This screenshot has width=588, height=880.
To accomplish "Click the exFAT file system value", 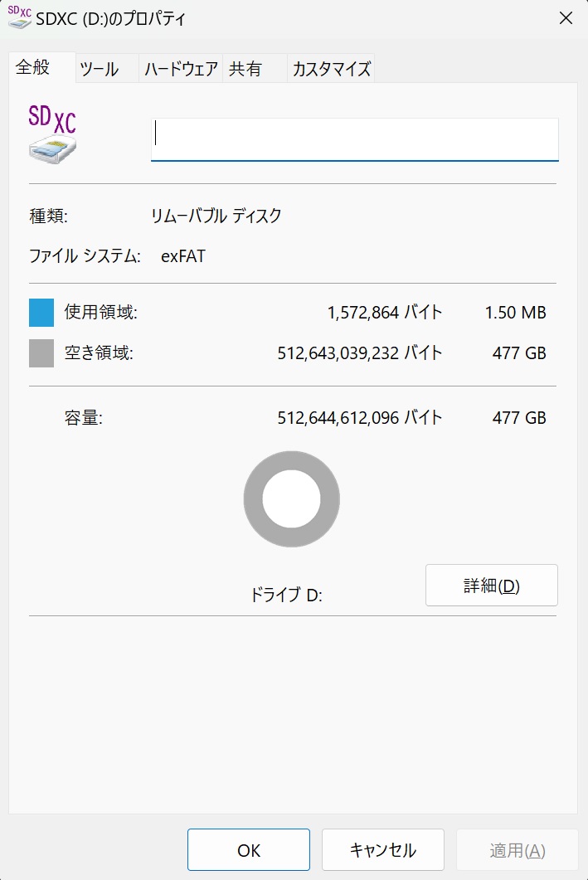I will [183, 256].
